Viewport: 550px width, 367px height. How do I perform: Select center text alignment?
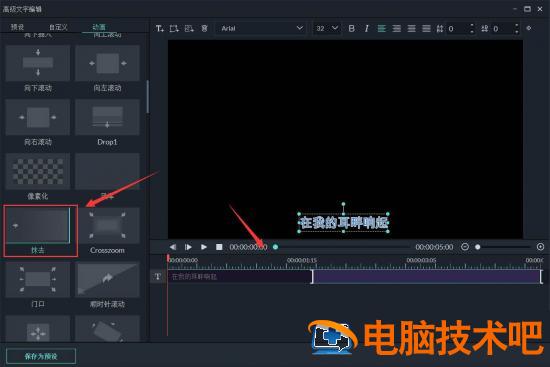[396, 28]
